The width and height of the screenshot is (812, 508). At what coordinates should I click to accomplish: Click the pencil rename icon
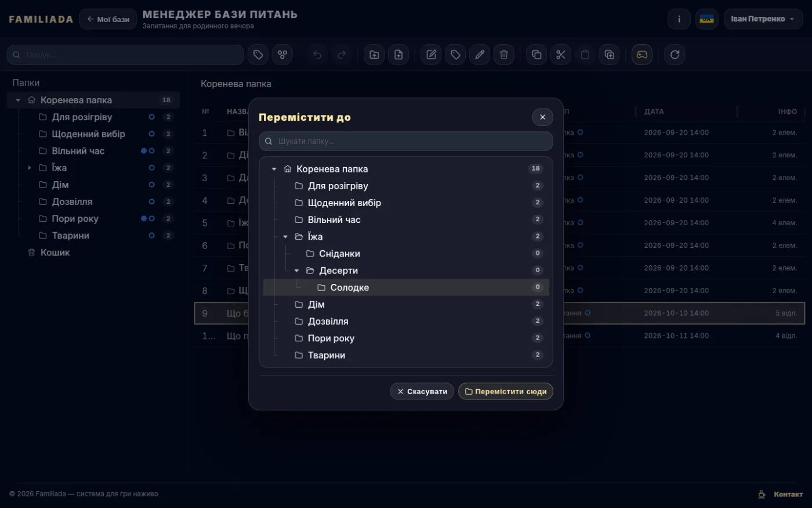pos(480,55)
